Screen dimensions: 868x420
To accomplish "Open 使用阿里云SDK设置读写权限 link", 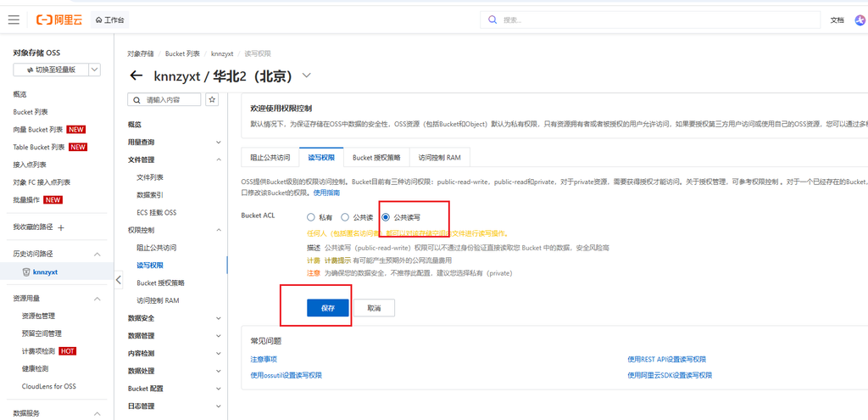I will pyautogui.click(x=670, y=375).
